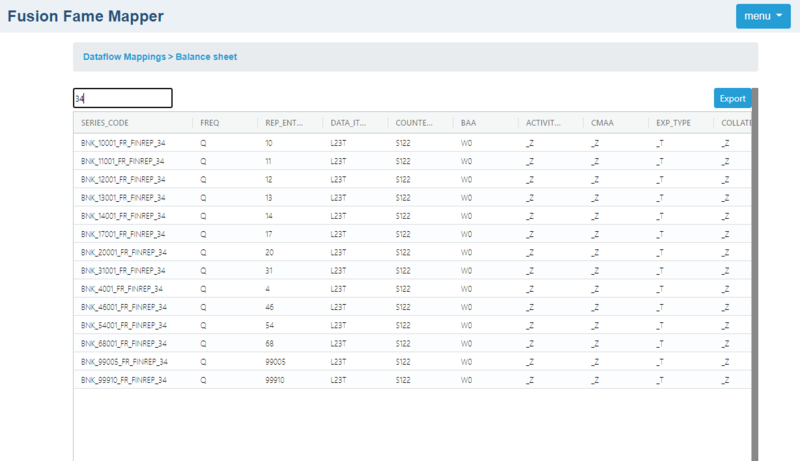Click the Export button
Viewport: 800px width, 461px height.
click(x=732, y=98)
